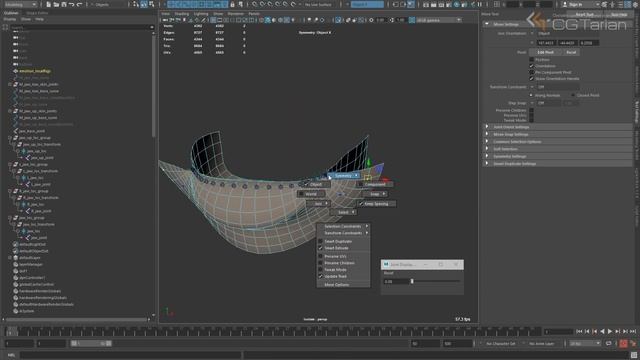This screenshot has height=360, width=640.
Task: Select the Closest Point radio button
Action: (x=573, y=95)
